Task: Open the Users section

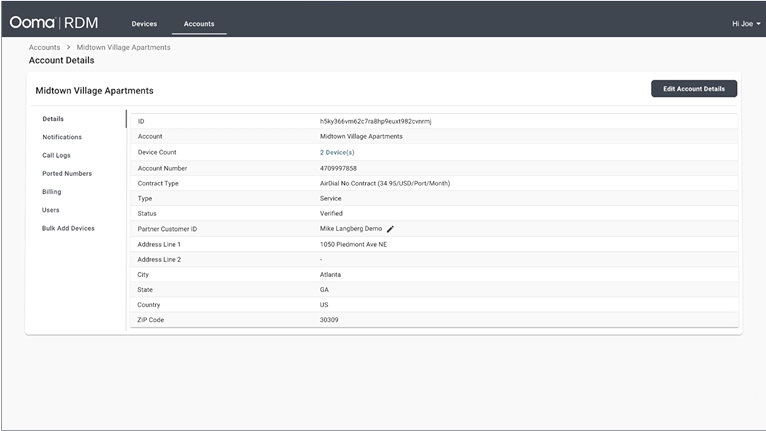Action: 50,210
